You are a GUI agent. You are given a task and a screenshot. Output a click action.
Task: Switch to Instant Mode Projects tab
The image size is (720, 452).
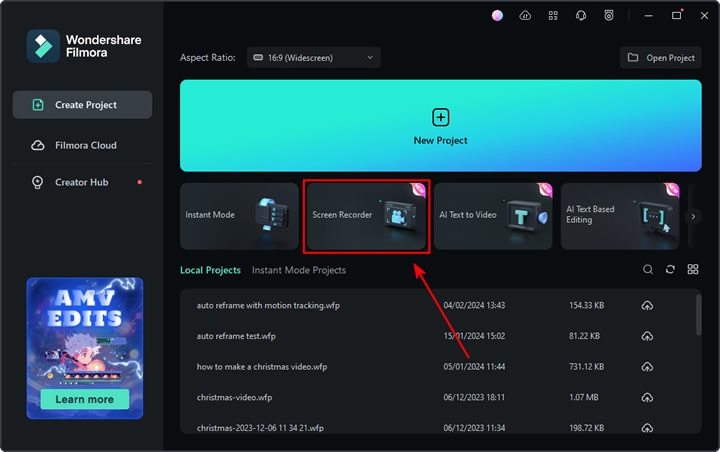click(x=299, y=270)
